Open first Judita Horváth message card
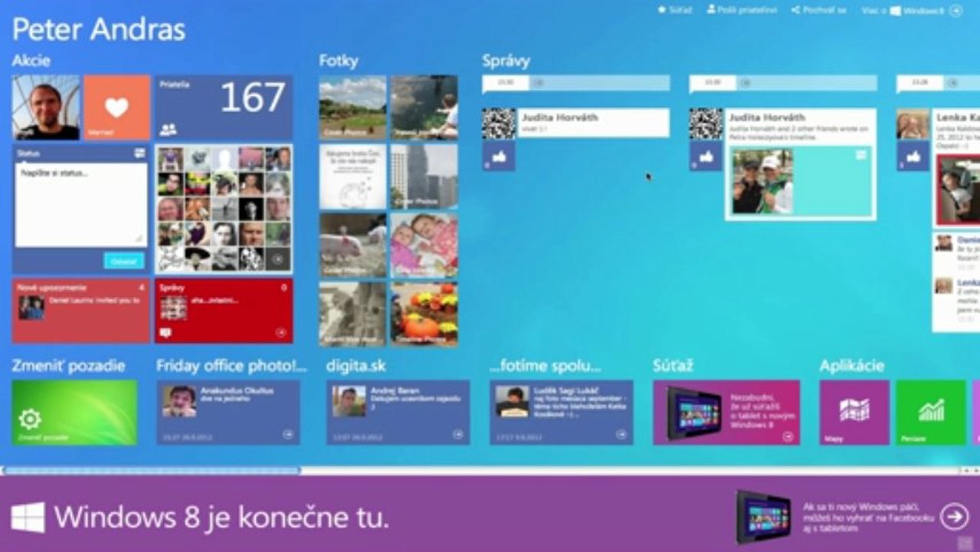Viewport: 980px width, 552px height. (x=594, y=123)
